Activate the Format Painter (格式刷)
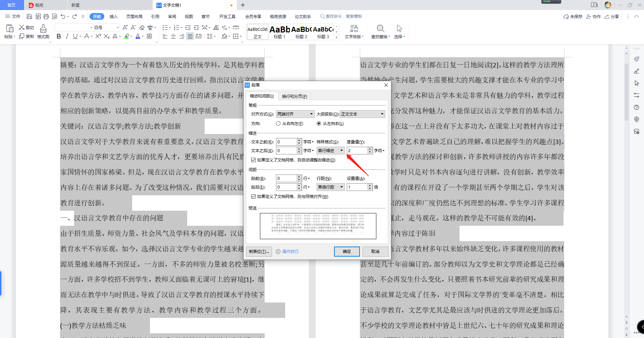 point(43,32)
